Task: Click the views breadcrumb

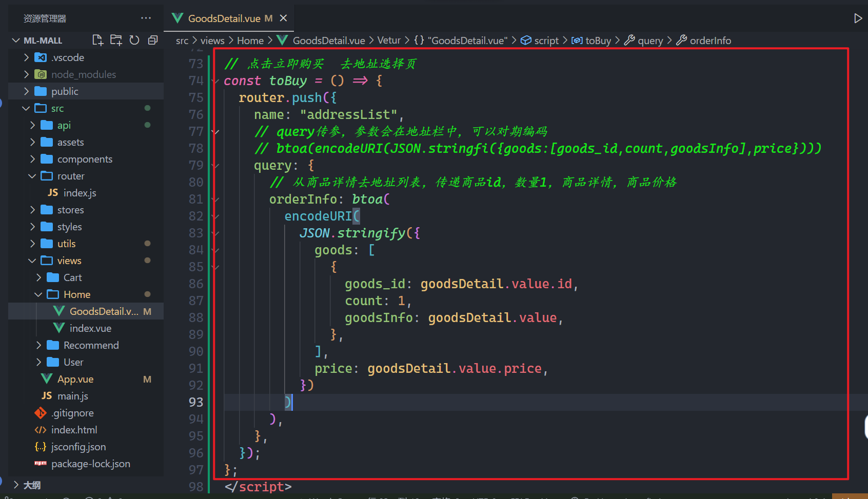Action: [212, 41]
